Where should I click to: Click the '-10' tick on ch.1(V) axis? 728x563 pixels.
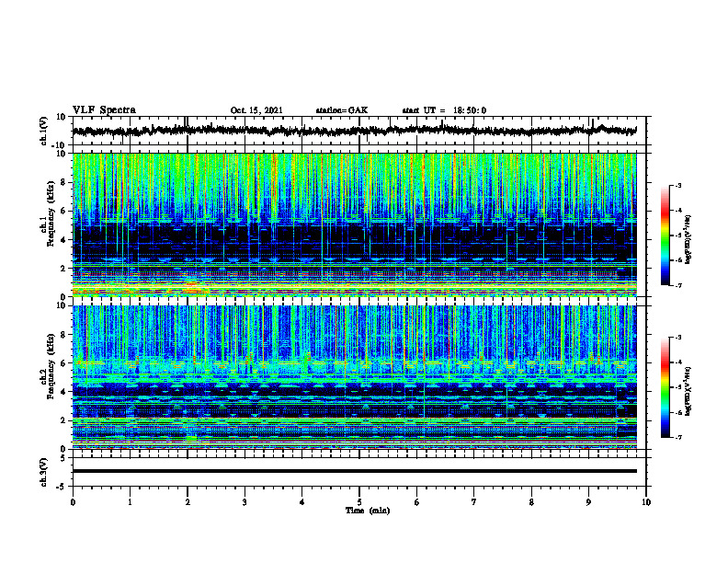(x=60, y=145)
